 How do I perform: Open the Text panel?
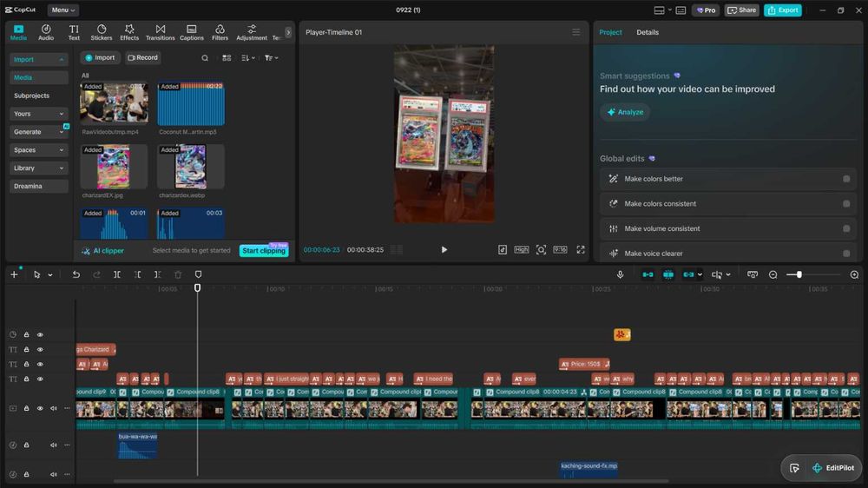74,32
